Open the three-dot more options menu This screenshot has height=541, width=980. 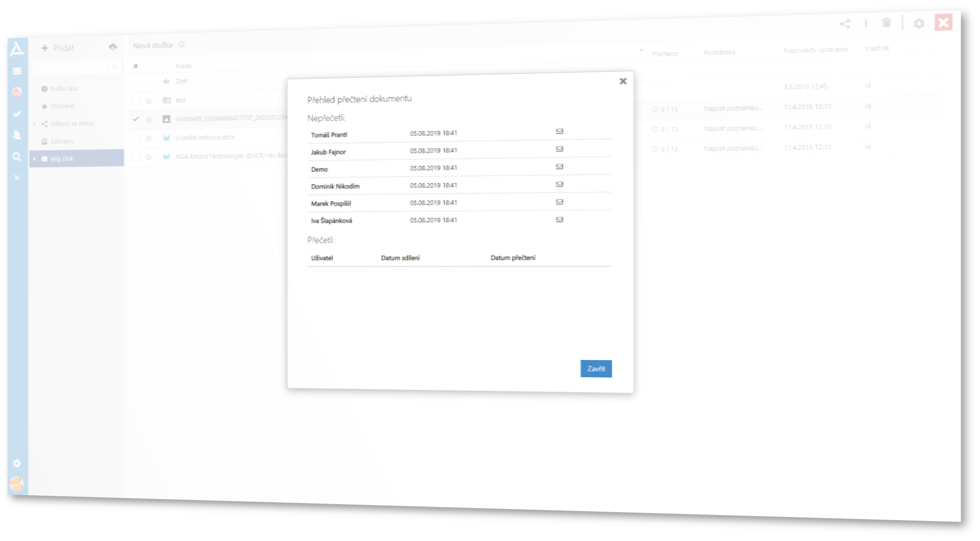(866, 23)
